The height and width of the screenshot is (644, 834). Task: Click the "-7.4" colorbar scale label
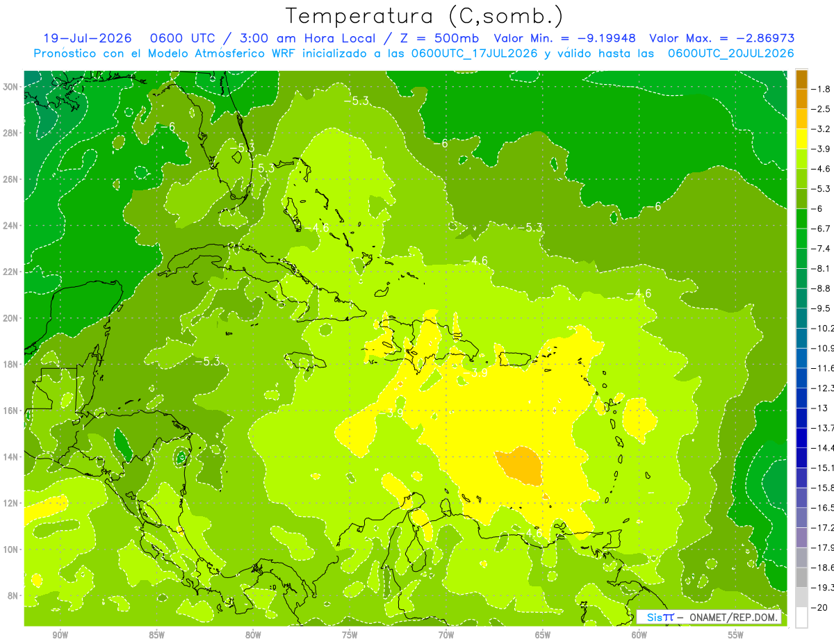tap(821, 249)
